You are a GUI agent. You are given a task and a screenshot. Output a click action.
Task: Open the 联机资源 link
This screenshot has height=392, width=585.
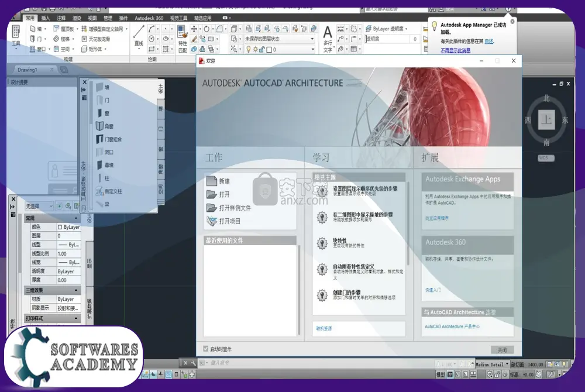click(x=324, y=329)
